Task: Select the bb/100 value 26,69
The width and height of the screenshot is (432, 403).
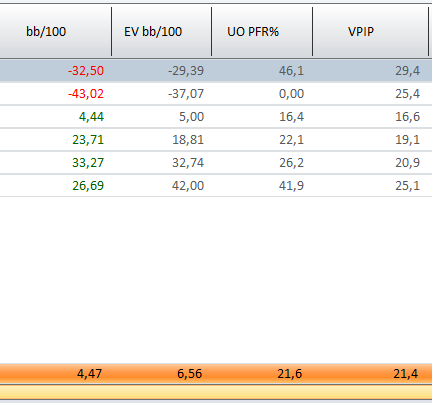Action: click(x=88, y=186)
